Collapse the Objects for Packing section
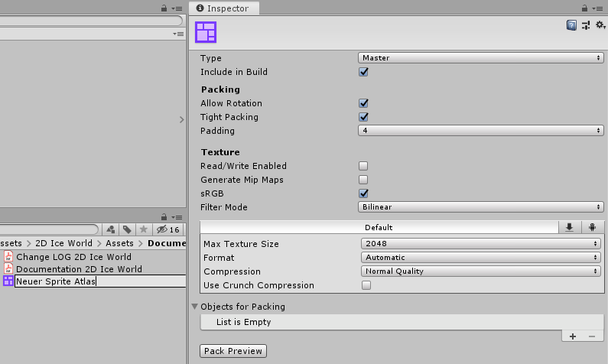This screenshot has height=364, width=608. pyautogui.click(x=194, y=307)
